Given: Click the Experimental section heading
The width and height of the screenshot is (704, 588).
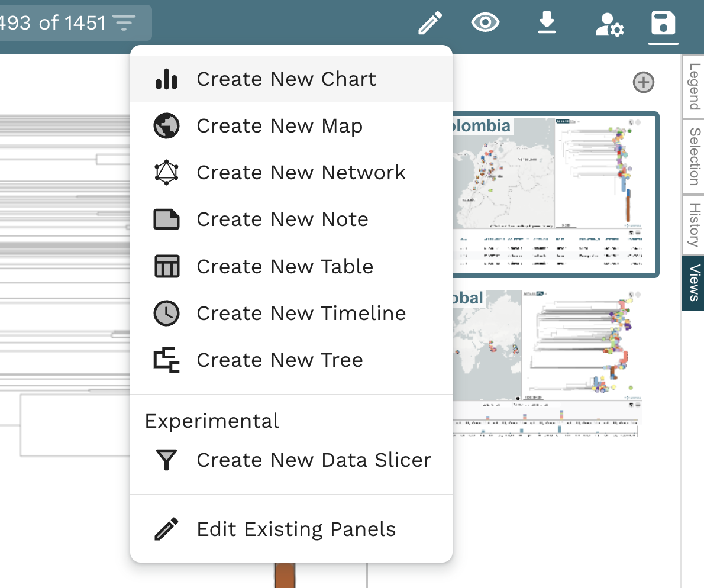Looking at the screenshot, I should click(x=211, y=421).
